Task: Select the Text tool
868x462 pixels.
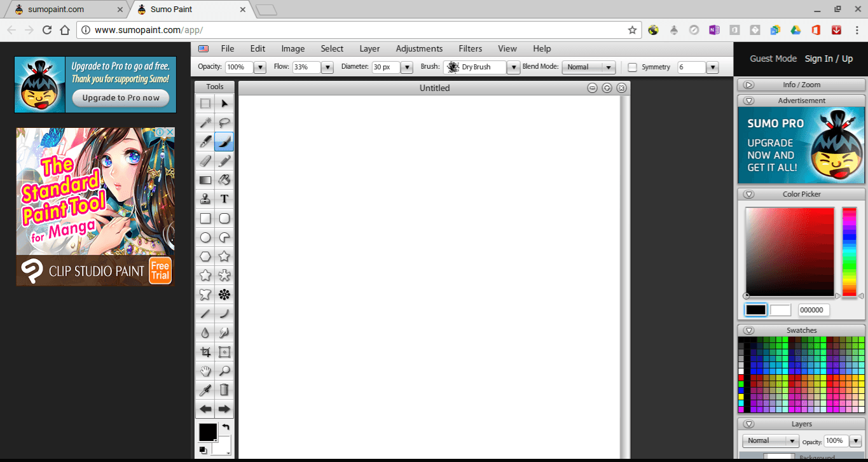Action: tap(224, 199)
